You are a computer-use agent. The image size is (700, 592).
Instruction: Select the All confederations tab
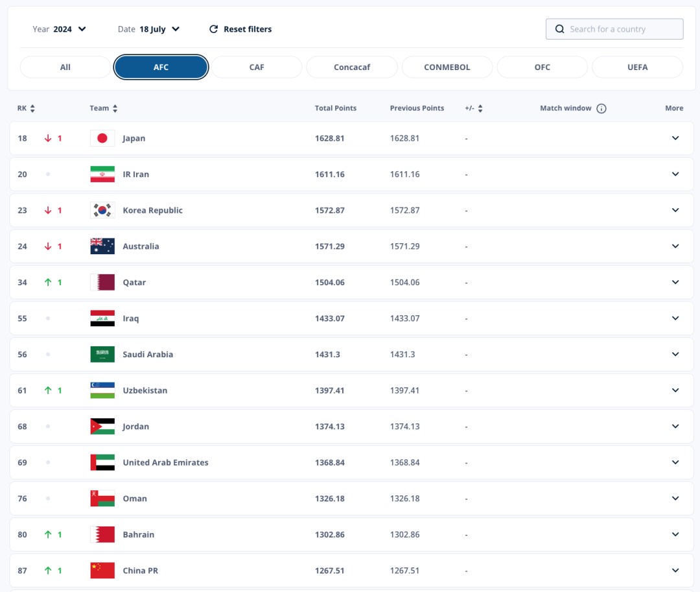65,67
